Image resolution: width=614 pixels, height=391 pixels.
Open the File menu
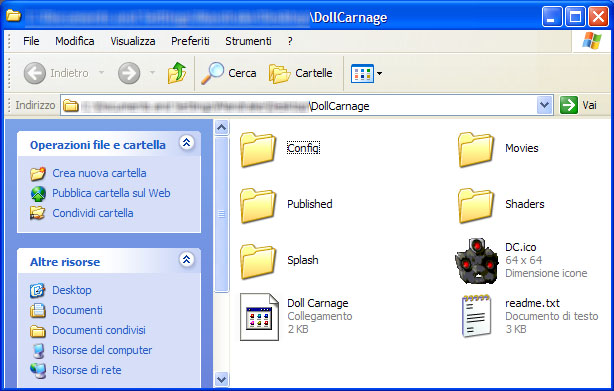click(x=31, y=41)
